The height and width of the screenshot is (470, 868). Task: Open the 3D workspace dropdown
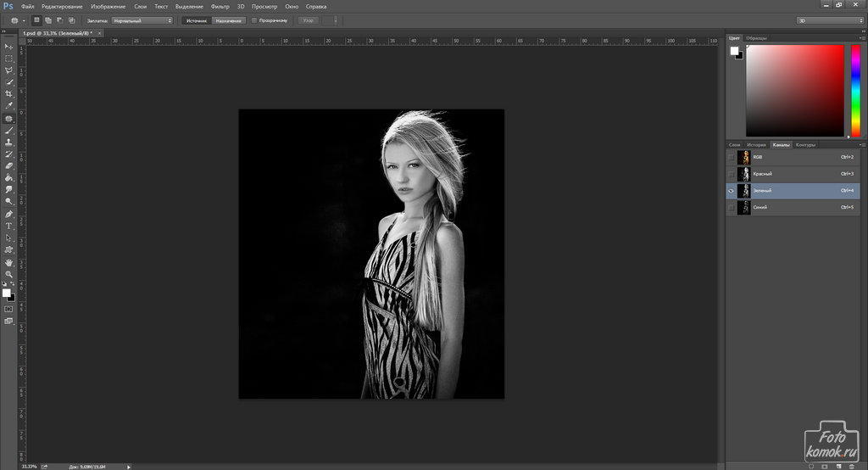(x=830, y=20)
